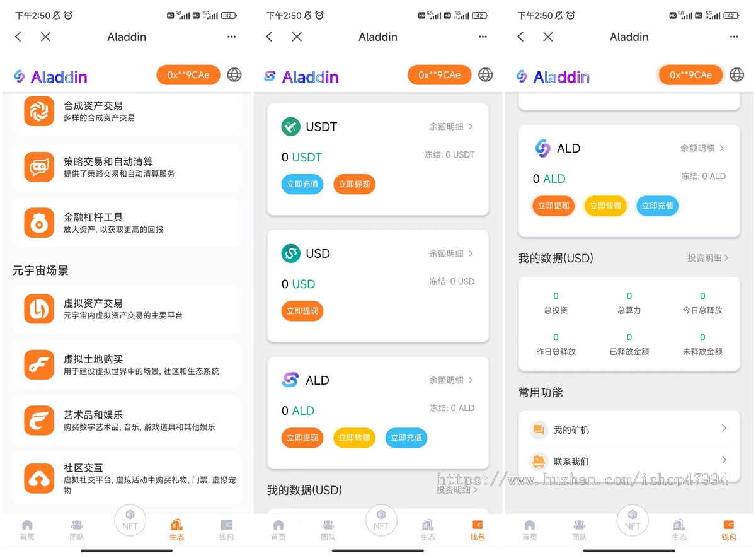Expand ALD 余额明细 chevron in middle screen
The height and width of the screenshot is (558, 756).
[471, 380]
